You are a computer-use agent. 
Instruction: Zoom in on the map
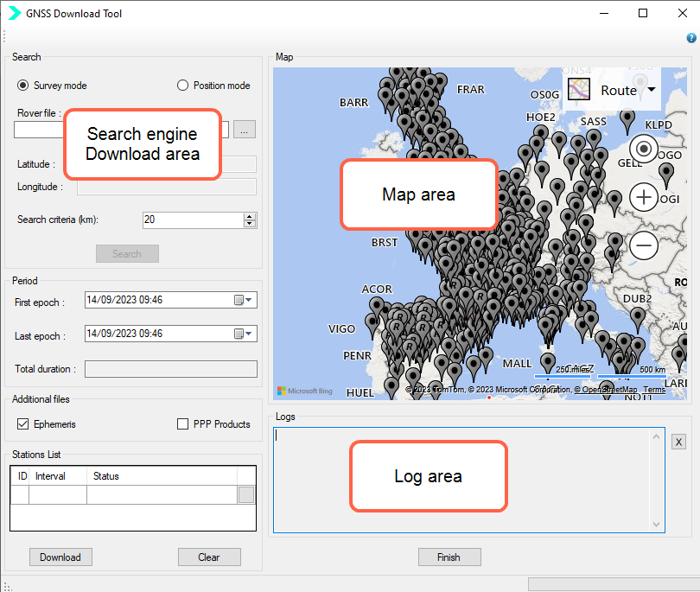[x=644, y=197]
